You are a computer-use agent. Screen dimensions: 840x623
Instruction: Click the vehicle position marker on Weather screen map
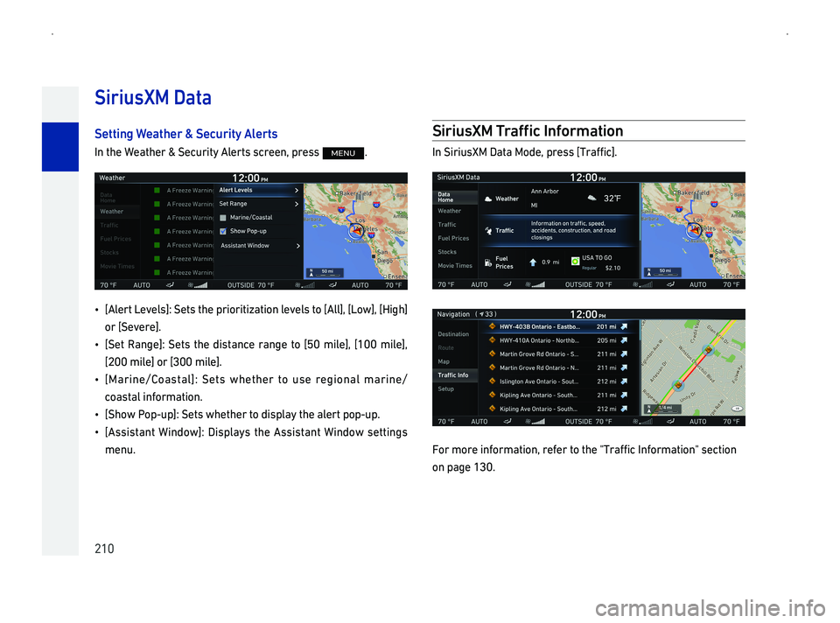[x=356, y=231]
